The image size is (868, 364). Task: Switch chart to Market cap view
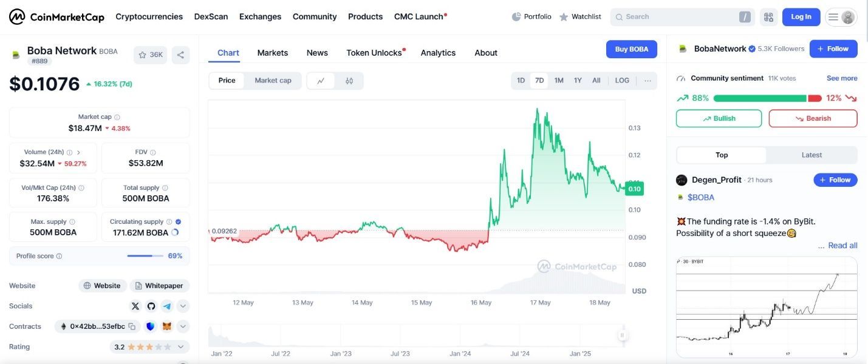coord(273,81)
